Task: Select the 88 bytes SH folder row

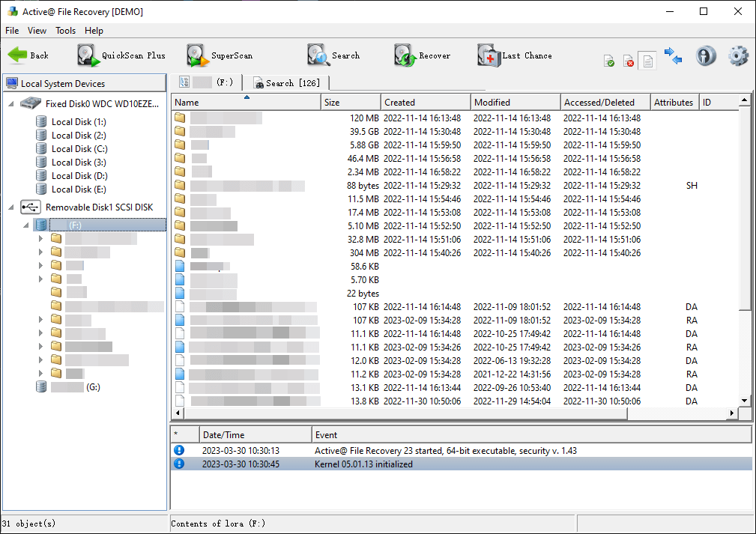Action: (455, 186)
